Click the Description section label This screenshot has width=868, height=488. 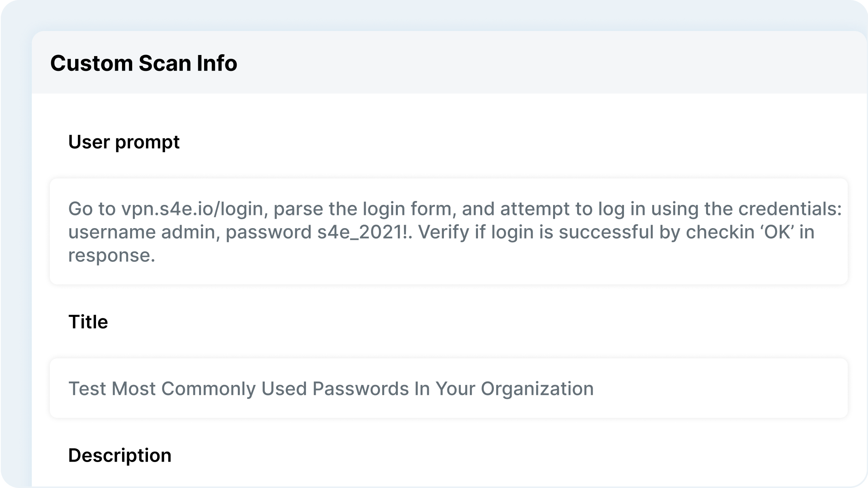(120, 455)
